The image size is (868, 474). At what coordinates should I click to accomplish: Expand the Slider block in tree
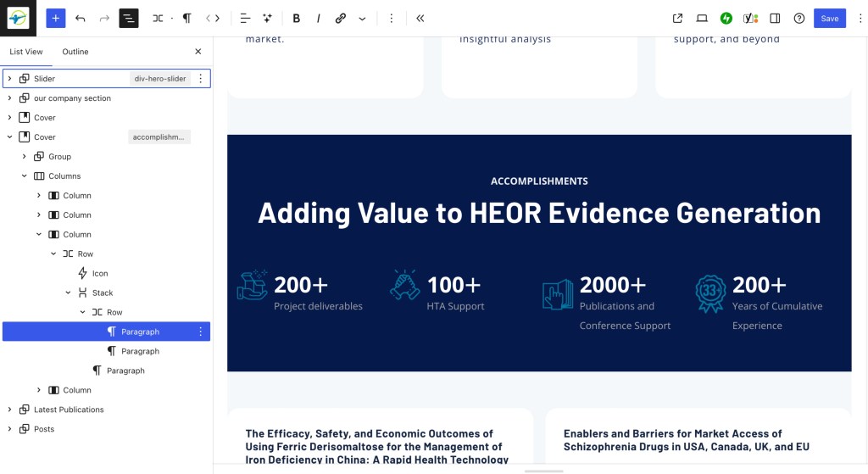(x=9, y=79)
